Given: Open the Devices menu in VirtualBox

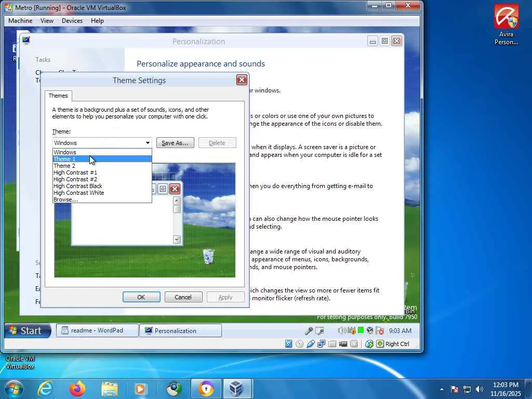Looking at the screenshot, I should tap(72, 21).
